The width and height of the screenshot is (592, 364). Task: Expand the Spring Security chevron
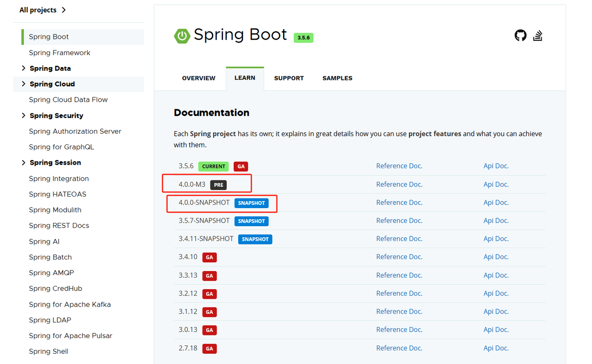pyautogui.click(x=24, y=116)
